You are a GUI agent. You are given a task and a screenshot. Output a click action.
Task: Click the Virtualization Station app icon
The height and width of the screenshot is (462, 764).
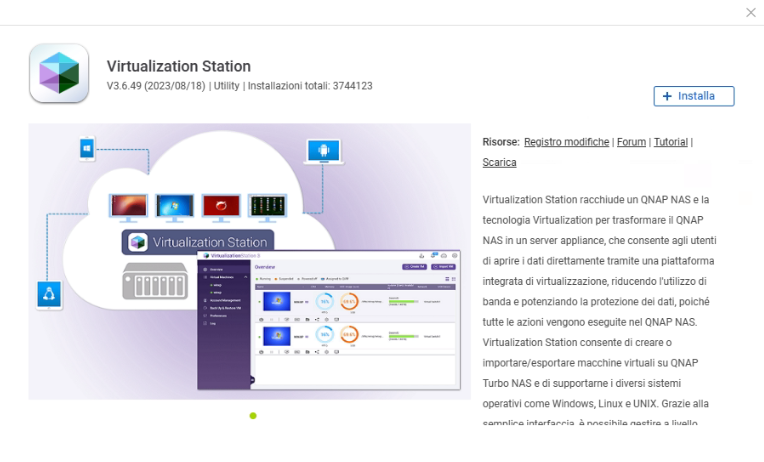click(59, 73)
